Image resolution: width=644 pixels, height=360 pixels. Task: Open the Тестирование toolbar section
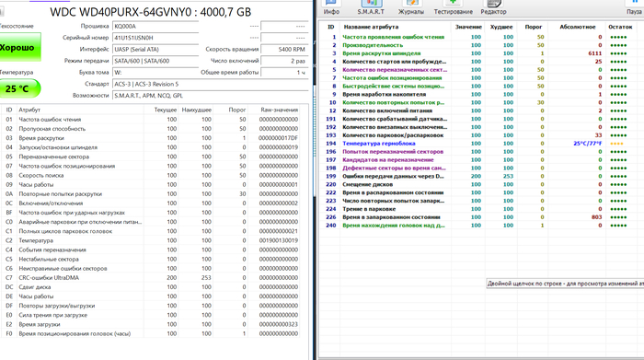(x=453, y=7)
